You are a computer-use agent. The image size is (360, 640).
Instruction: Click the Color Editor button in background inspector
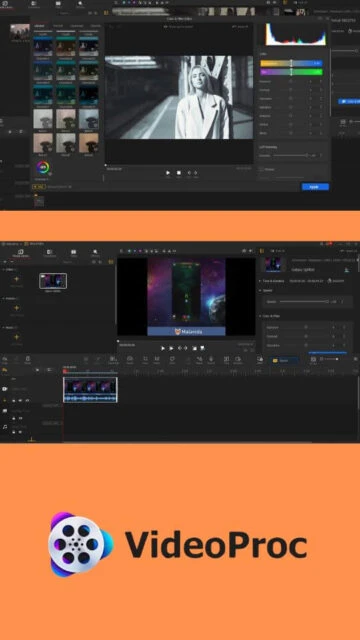[349, 101]
